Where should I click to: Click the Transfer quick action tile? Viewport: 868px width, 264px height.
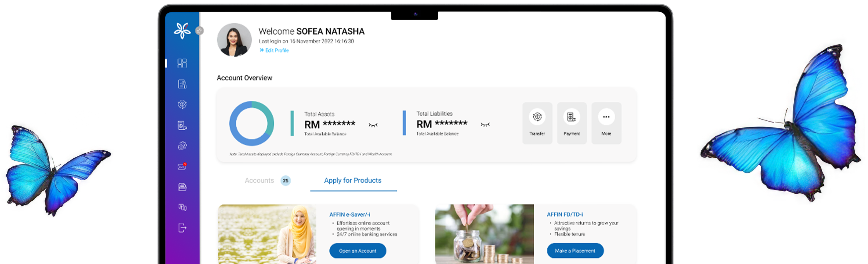click(x=537, y=123)
